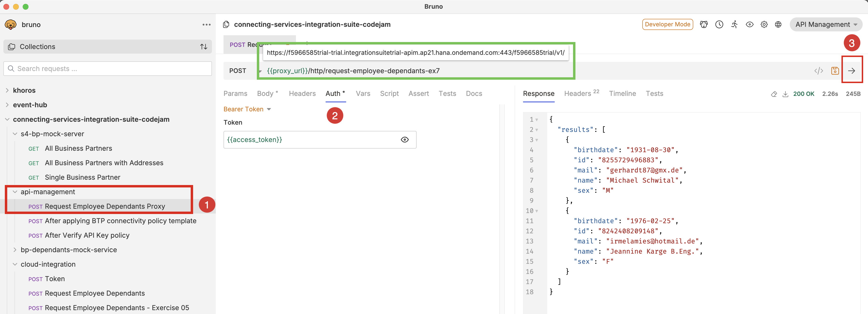Open the three-dots menu beside bruno
The width and height of the screenshot is (868, 314).
207,25
